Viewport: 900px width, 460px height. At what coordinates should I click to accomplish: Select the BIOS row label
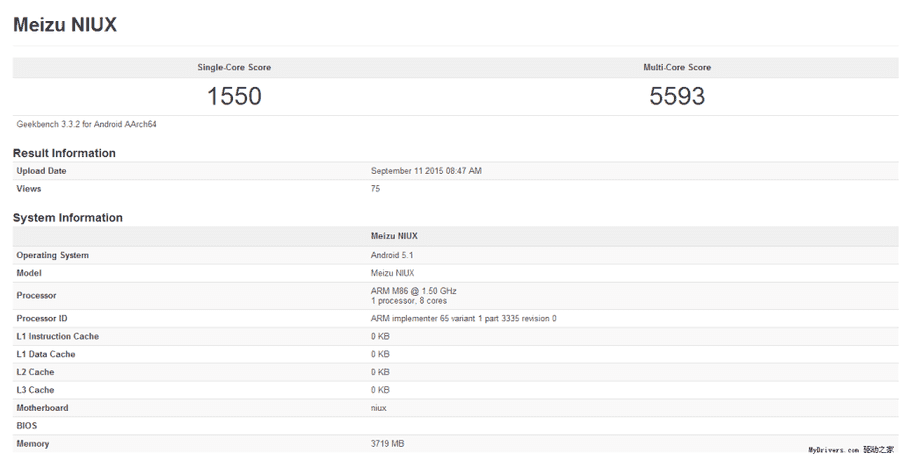(27, 426)
